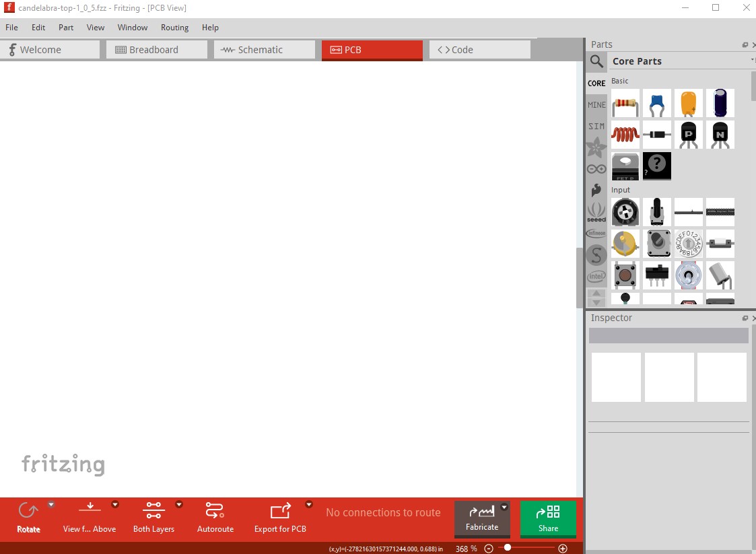Click the Rotate icon
Viewport: 756px width, 554px height.
pos(28,512)
